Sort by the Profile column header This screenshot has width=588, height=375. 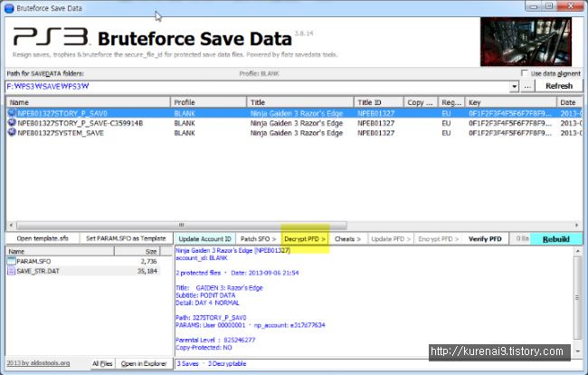pyautogui.click(x=208, y=102)
